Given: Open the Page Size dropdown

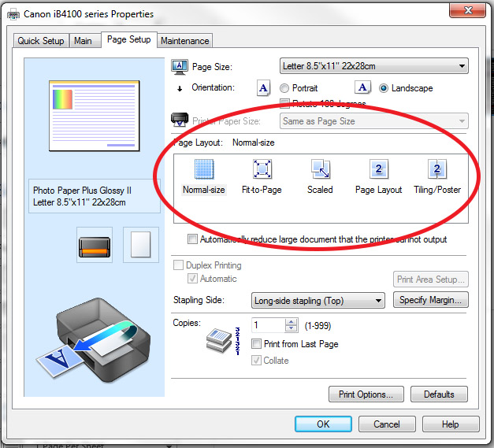Looking at the screenshot, I should [374, 66].
